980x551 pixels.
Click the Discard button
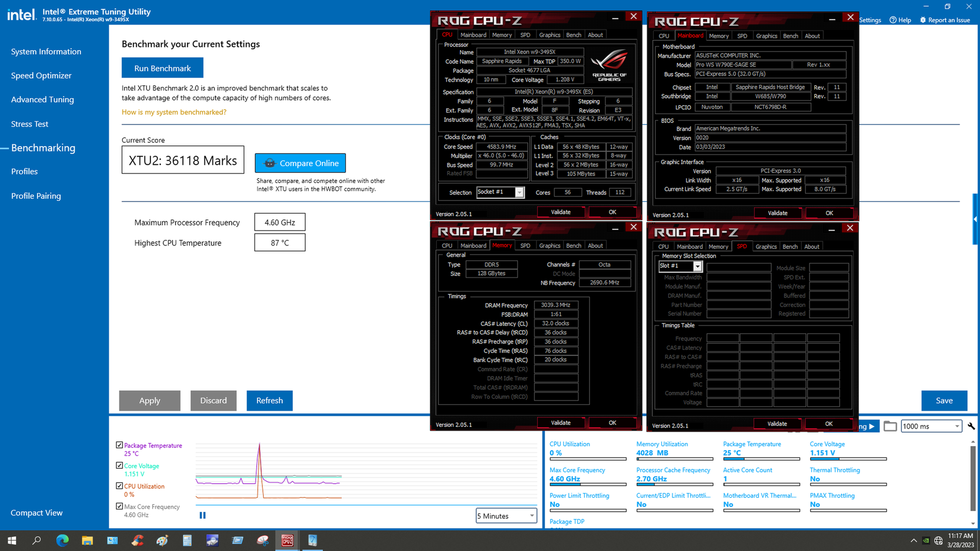pyautogui.click(x=213, y=400)
